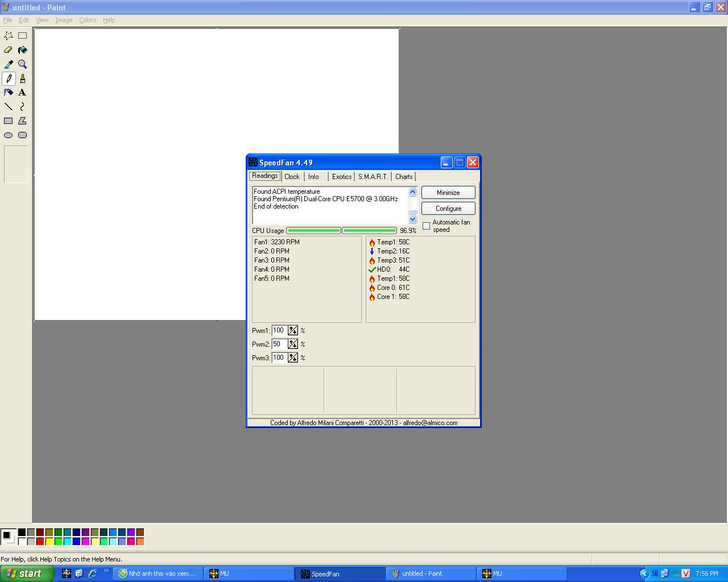Open the Colors menu in Paint
The image size is (728, 582).
[x=88, y=20]
